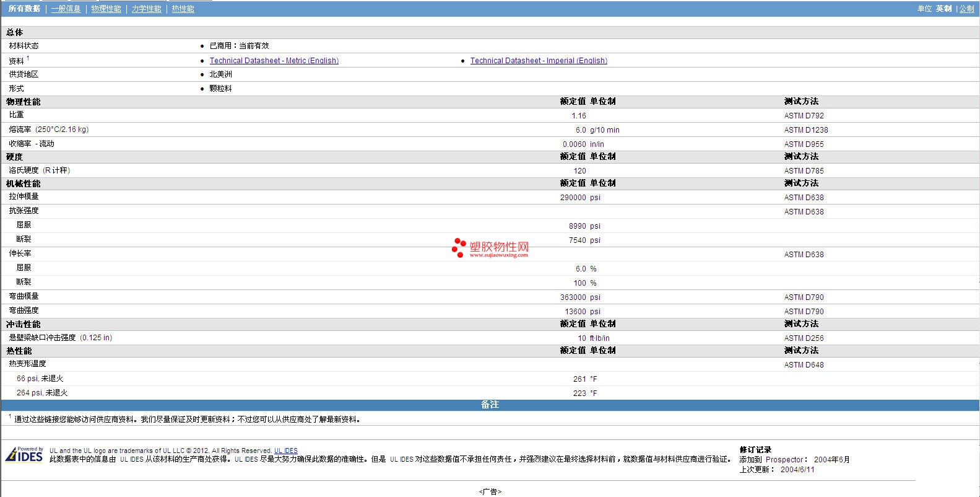Go to the 力学性能 tab

(146, 9)
